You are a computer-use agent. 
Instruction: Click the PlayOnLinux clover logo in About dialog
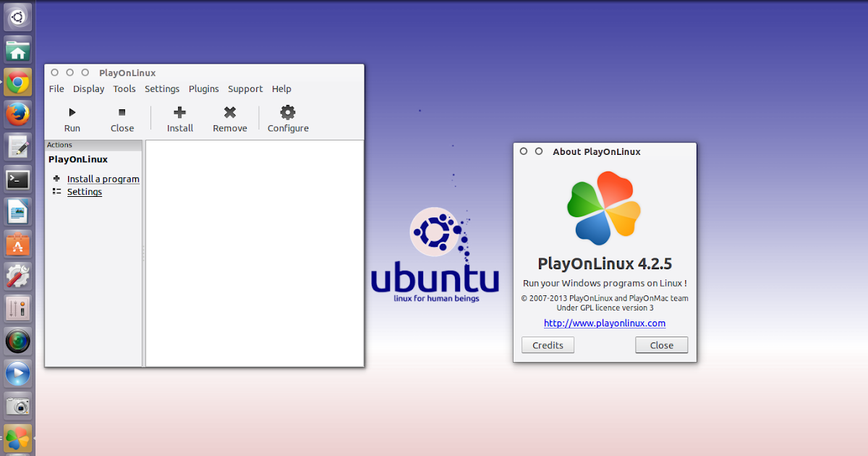point(605,208)
